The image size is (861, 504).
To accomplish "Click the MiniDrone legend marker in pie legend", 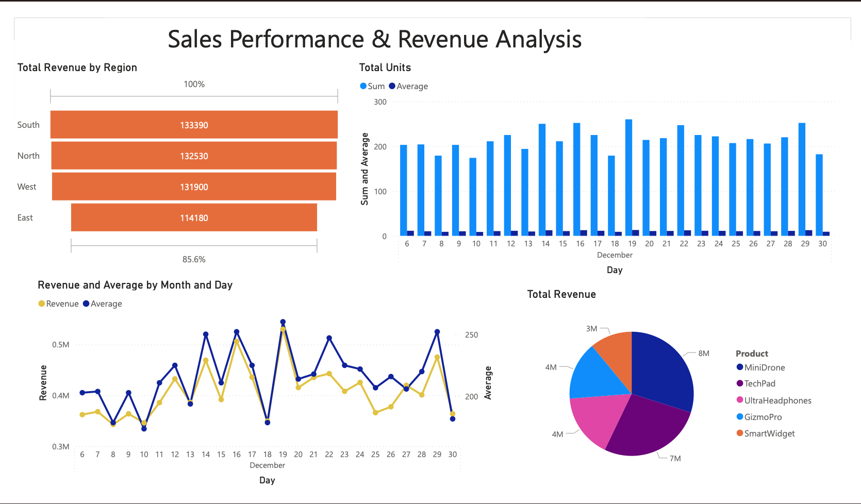I will [x=740, y=367].
